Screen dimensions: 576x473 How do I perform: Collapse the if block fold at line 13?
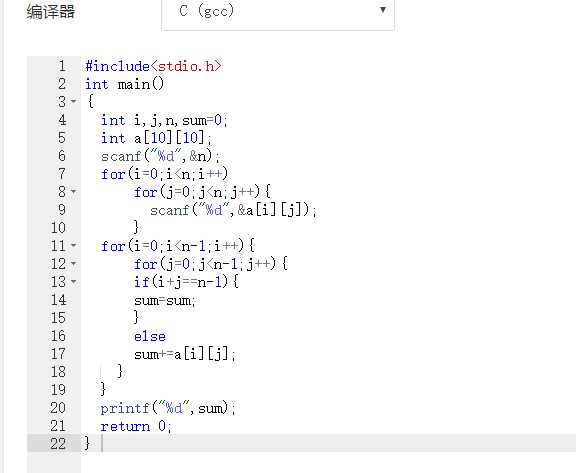(x=73, y=282)
